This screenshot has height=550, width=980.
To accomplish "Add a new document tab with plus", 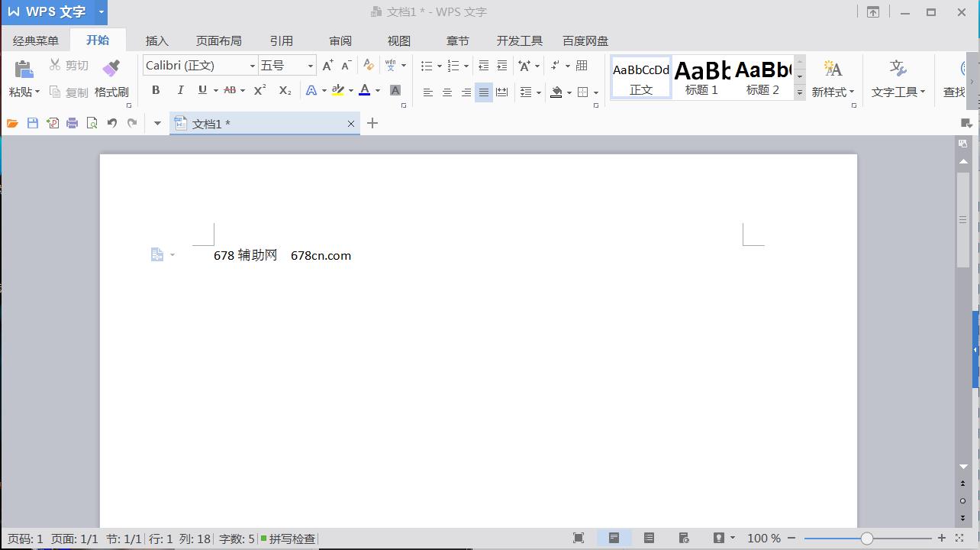I will pyautogui.click(x=372, y=123).
